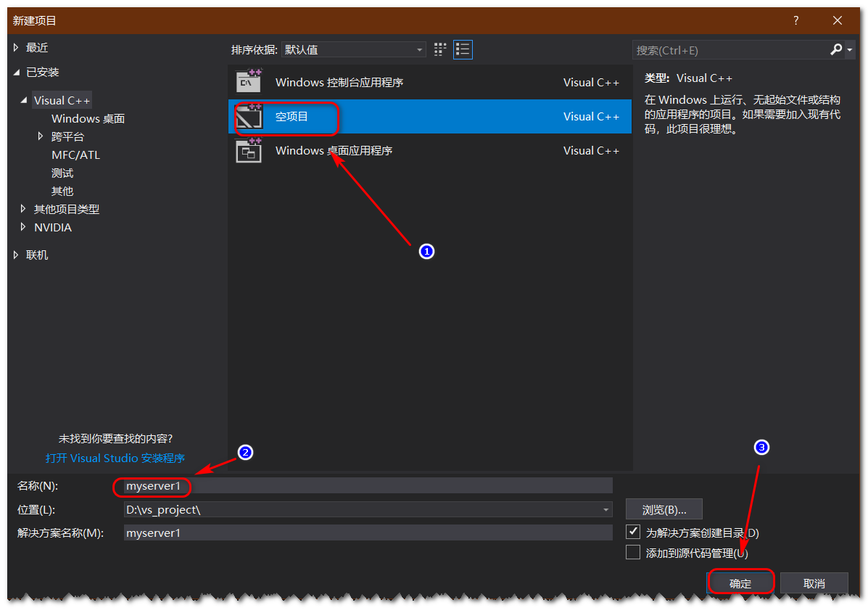
Task: Click the project name input field
Action: click(368, 485)
